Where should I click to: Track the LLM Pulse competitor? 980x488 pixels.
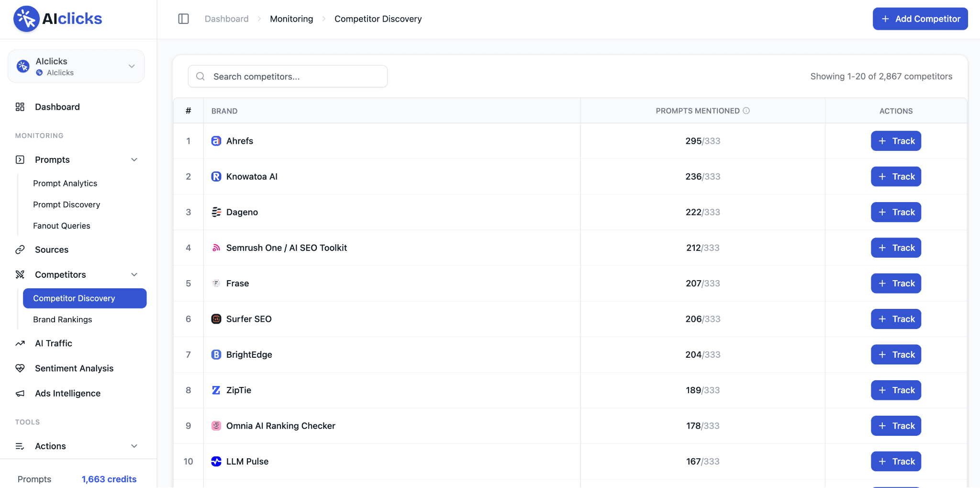[x=896, y=461]
